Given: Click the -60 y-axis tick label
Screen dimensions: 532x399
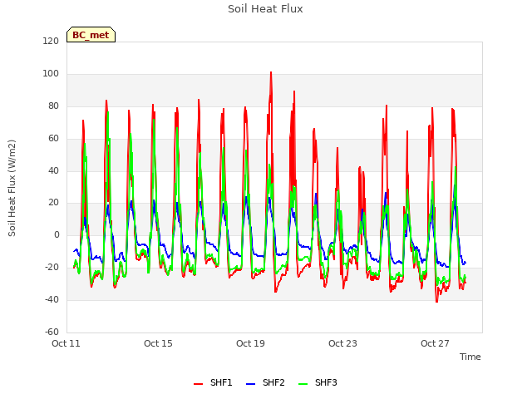Looking at the screenshot, I should (x=52, y=332).
